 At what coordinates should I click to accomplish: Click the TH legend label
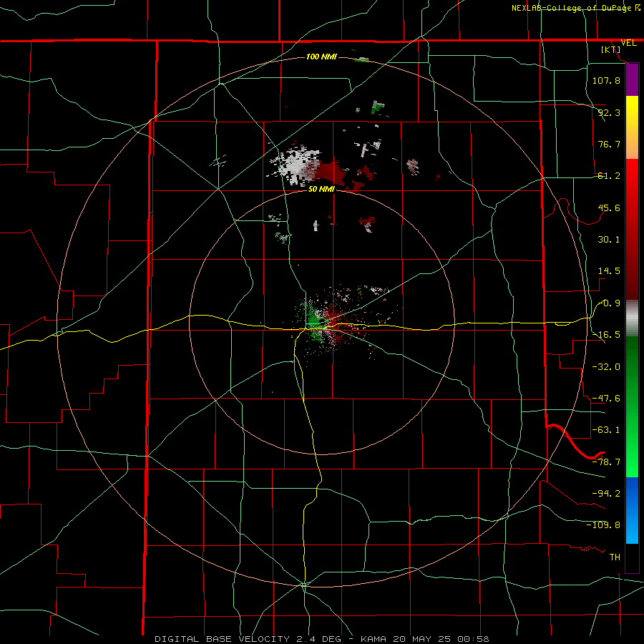[x=615, y=557]
